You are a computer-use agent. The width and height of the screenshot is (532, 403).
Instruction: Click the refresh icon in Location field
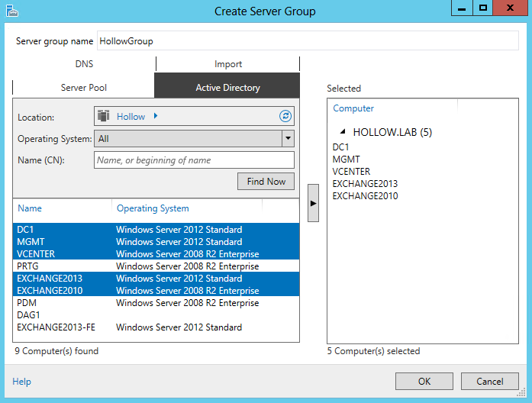click(x=285, y=116)
